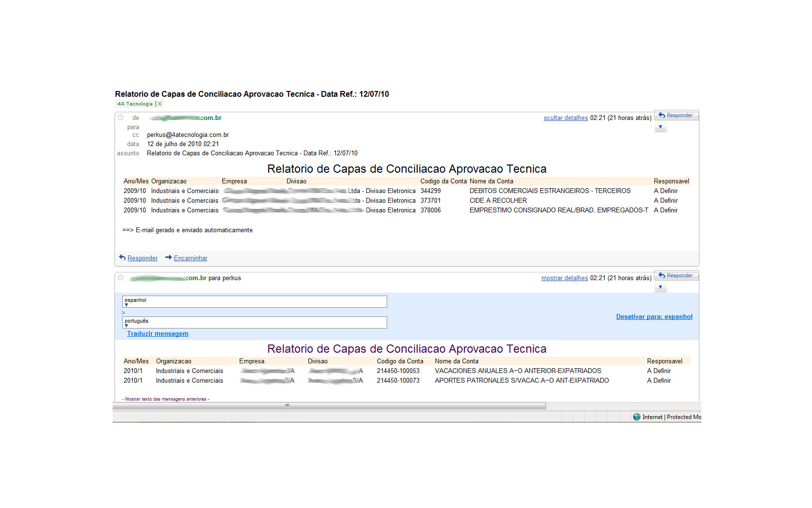
Task: Click Responder button atop first message
Action: tap(676, 115)
